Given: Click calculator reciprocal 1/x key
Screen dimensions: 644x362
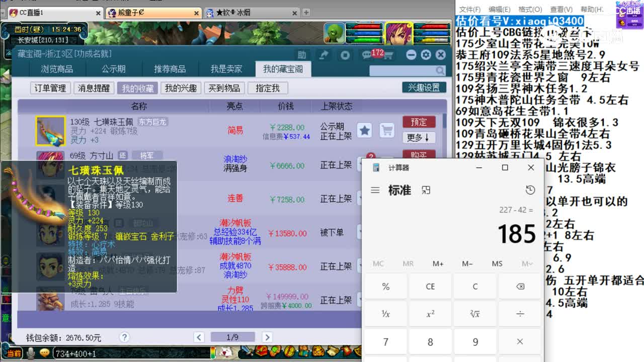Looking at the screenshot, I should coord(386,314).
